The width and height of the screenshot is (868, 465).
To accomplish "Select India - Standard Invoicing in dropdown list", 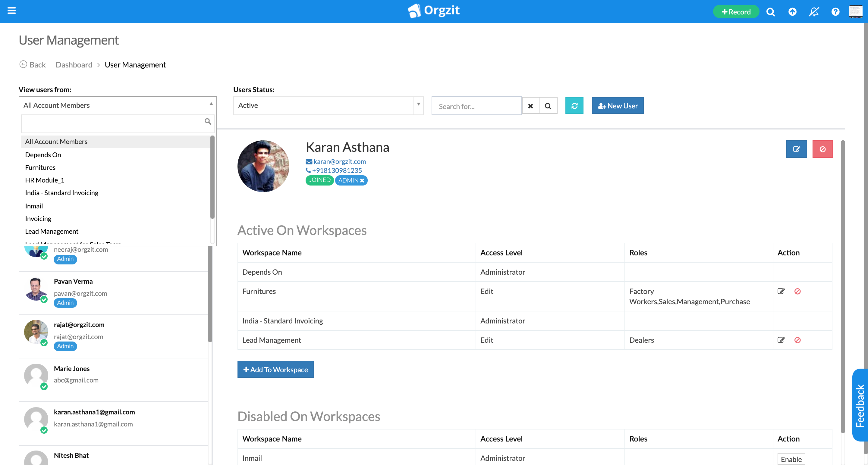I will click(115, 193).
